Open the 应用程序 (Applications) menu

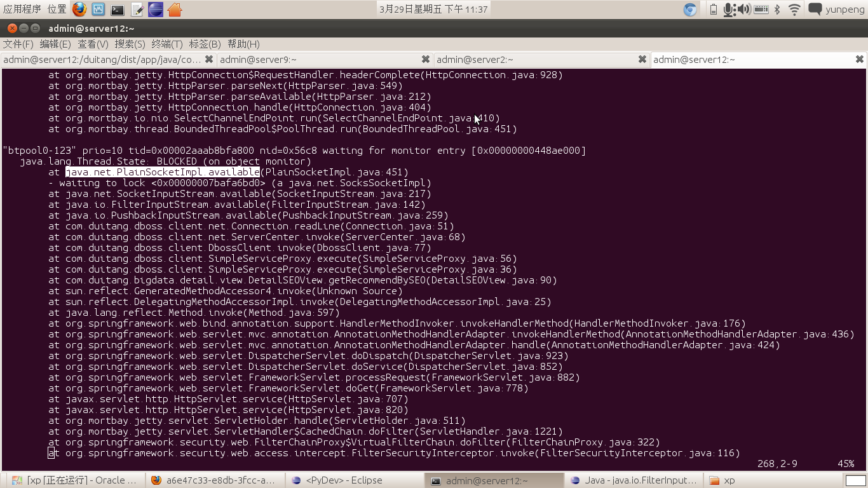[22, 10]
